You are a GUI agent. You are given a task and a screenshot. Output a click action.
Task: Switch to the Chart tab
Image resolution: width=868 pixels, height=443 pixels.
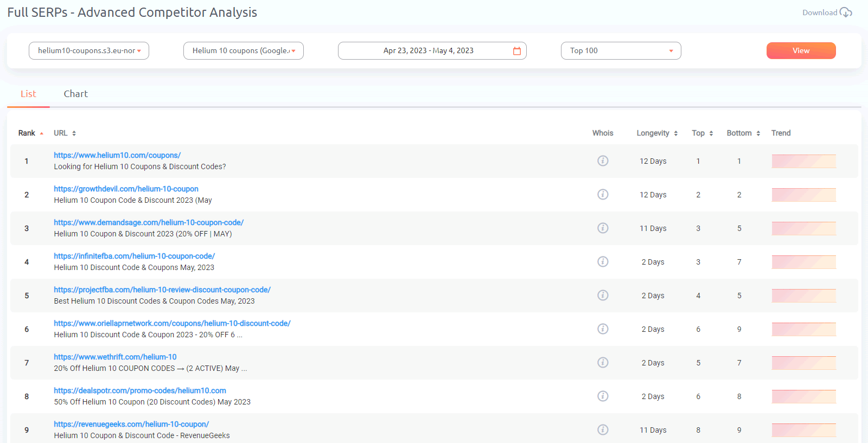tap(75, 94)
